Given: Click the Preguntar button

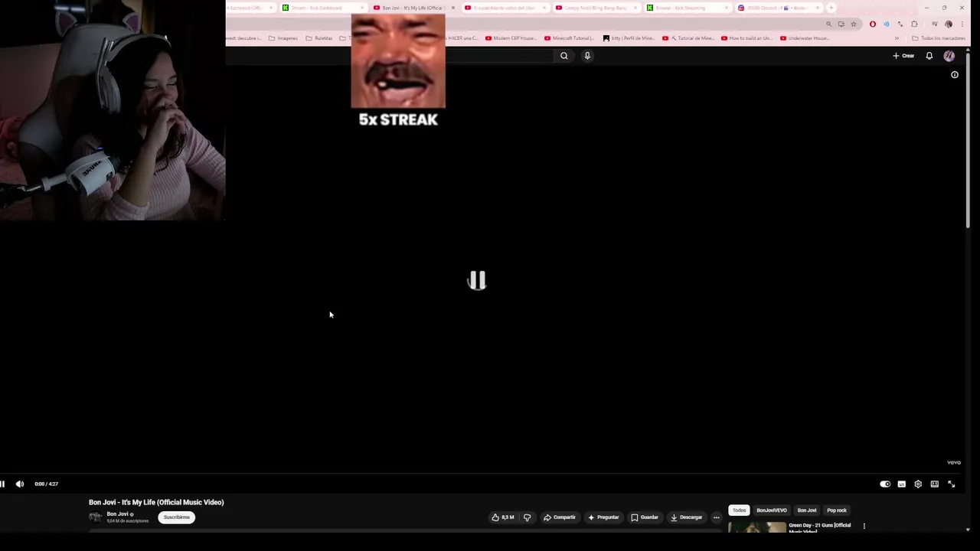Looking at the screenshot, I should point(603,517).
